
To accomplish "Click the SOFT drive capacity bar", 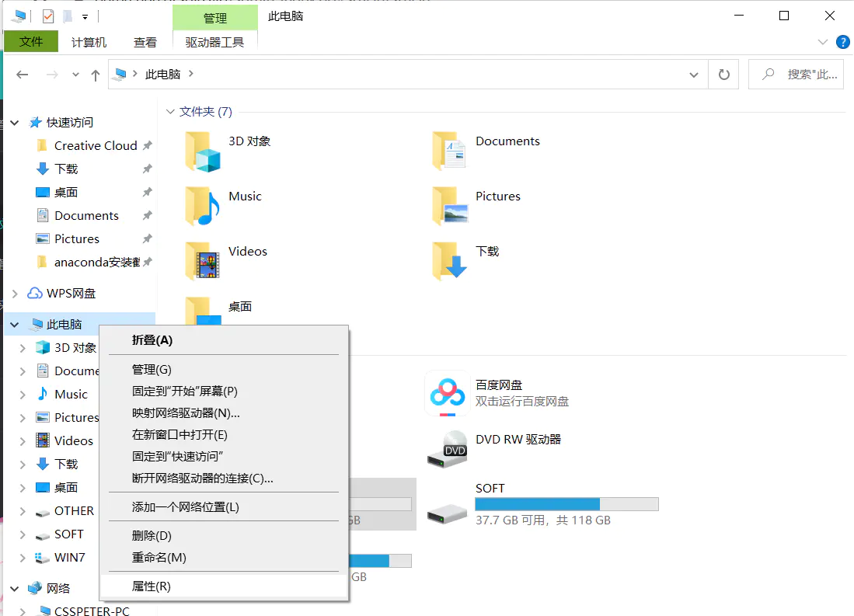I will (x=566, y=504).
